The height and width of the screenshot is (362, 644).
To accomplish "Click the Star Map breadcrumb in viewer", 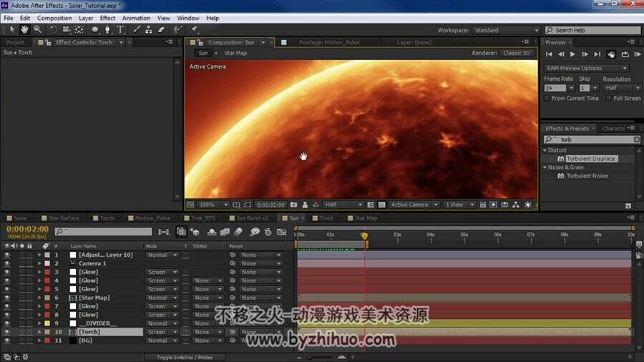I will (x=235, y=53).
